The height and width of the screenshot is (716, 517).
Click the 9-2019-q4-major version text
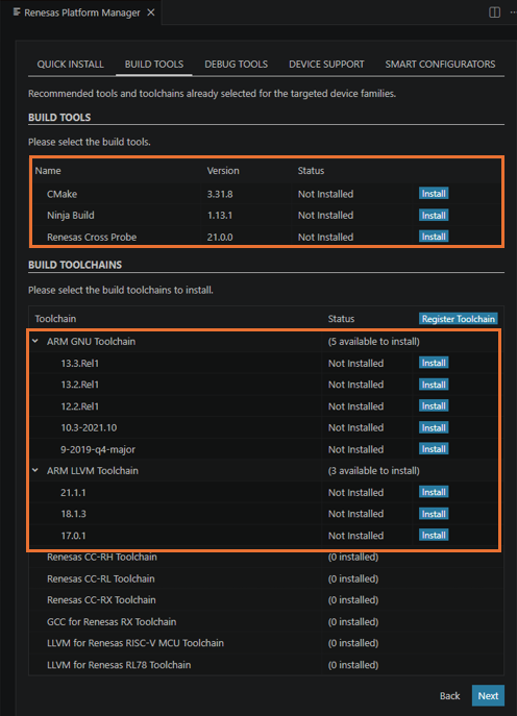[98, 449]
